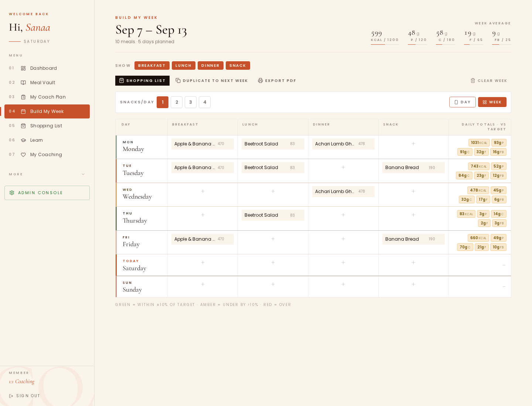Click the Build My Week calendar icon
Image resolution: width=532 pixels, height=406 pixels.
point(23,111)
